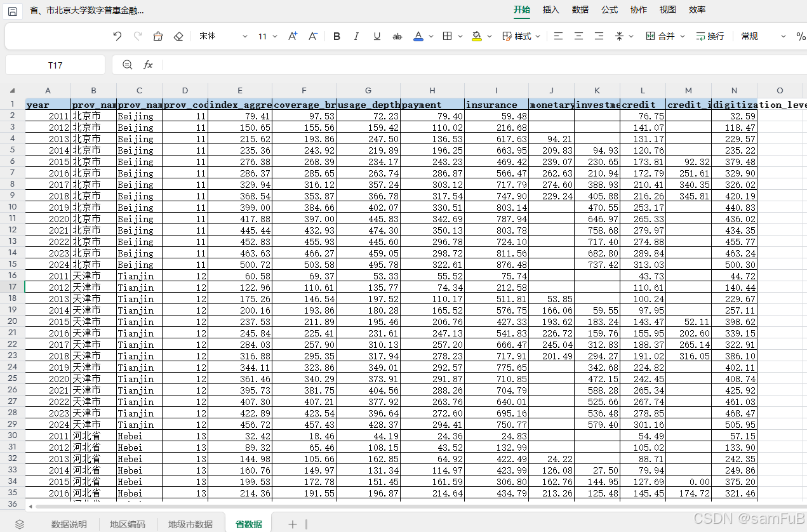The image size is (807, 532).
Task: Open the 公式 ribbon tab
Action: point(609,10)
